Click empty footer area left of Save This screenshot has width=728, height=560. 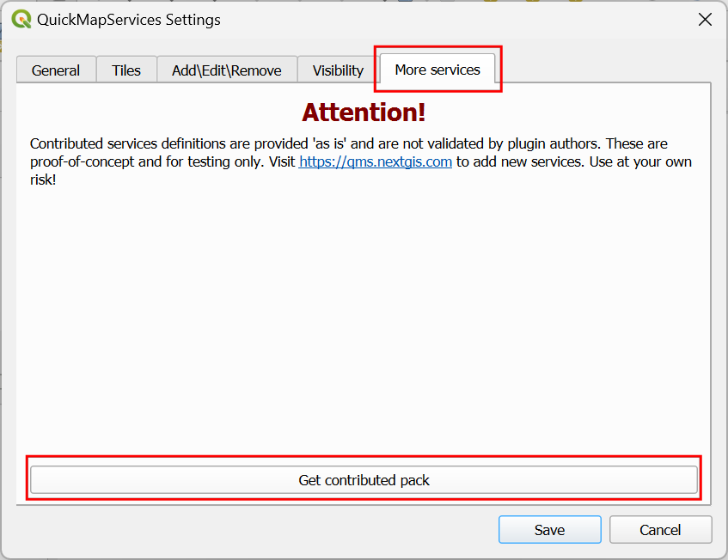coord(258,530)
